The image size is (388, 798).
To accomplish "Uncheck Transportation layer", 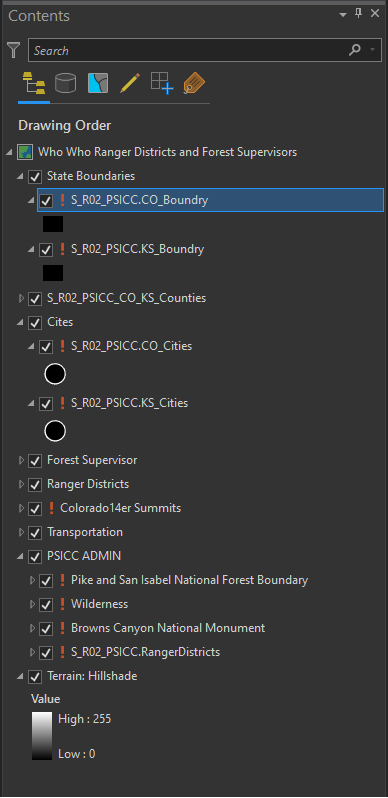I will tap(35, 533).
